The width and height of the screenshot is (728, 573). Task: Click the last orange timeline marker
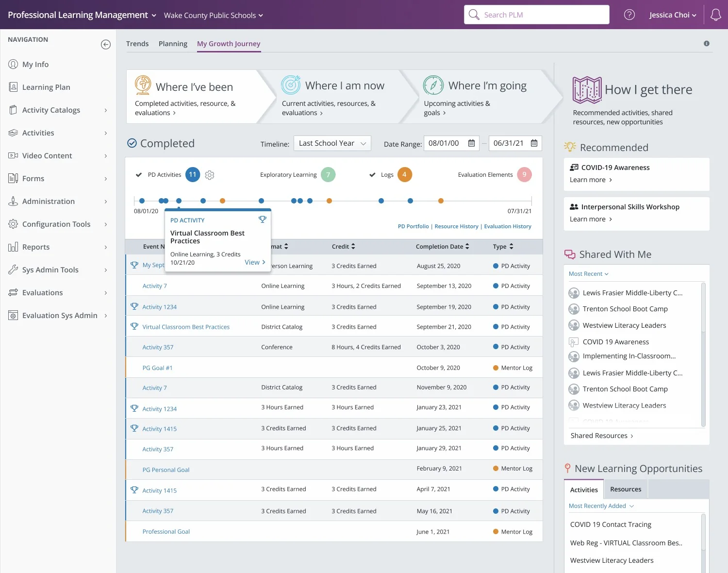[x=441, y=201]
